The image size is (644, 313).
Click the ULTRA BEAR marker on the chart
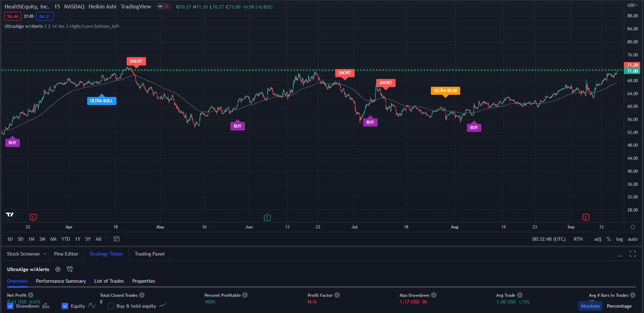445,91
